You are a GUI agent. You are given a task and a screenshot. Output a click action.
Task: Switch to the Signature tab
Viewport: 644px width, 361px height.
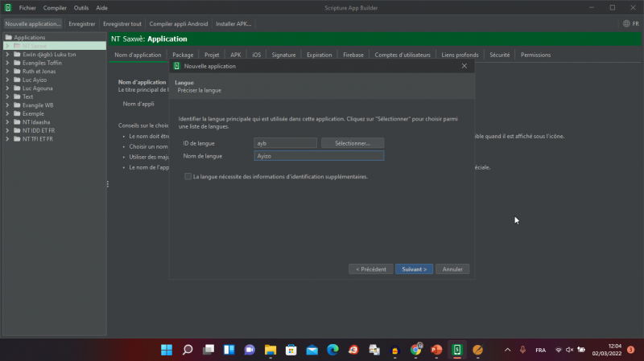coord(283,55)
